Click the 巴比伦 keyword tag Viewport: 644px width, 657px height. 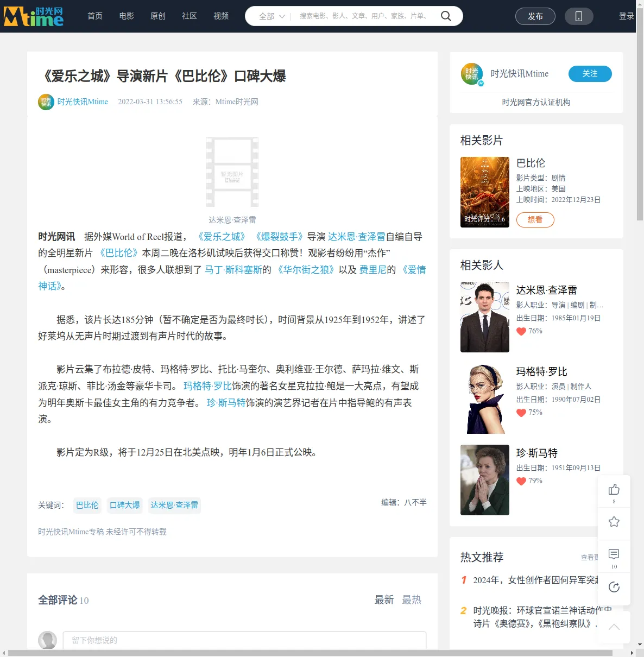pos(87,506)
